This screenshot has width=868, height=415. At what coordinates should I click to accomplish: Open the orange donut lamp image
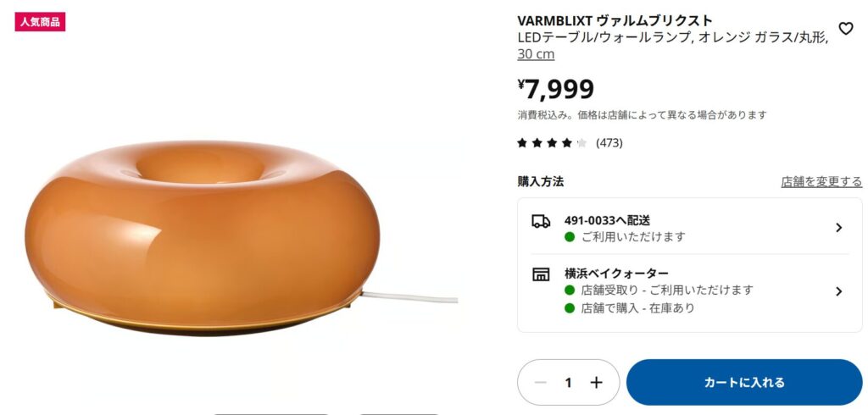coord(202,238)
